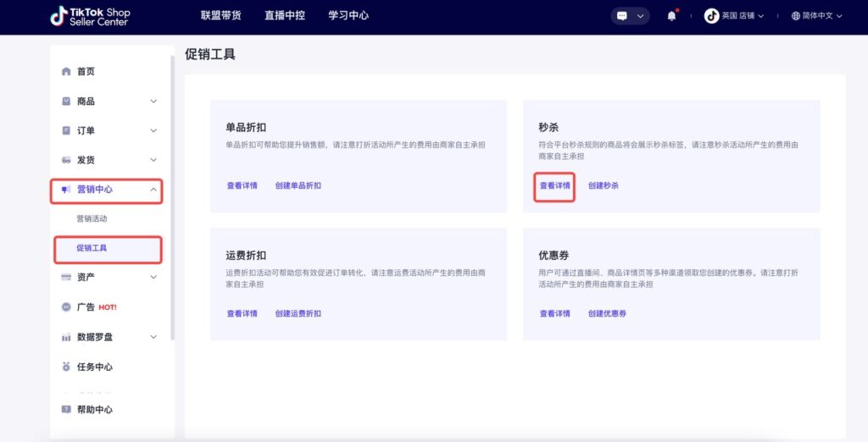This screenshot has height=442, width=868.
Task: Open the notification bell
Action: [x=671, y=16]
